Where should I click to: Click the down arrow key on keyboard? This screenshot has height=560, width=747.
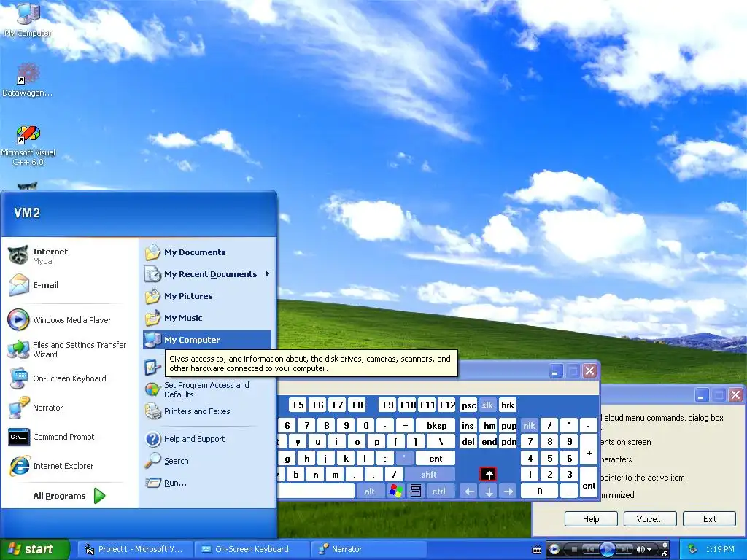(489, 491)
